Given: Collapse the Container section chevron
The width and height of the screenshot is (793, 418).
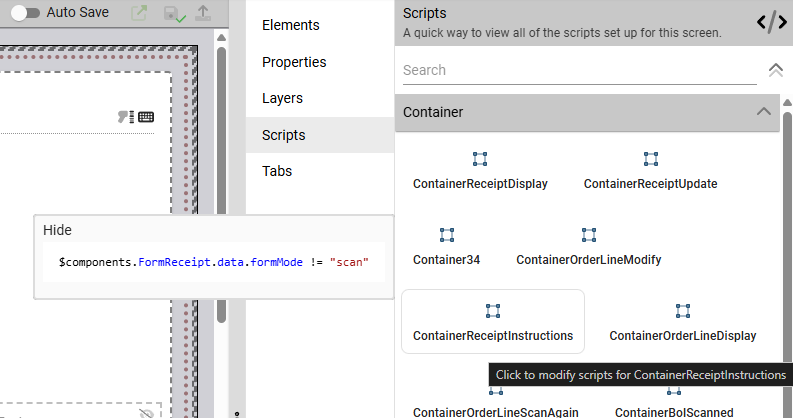Looking at the screenshot, I should coord(763,112).
